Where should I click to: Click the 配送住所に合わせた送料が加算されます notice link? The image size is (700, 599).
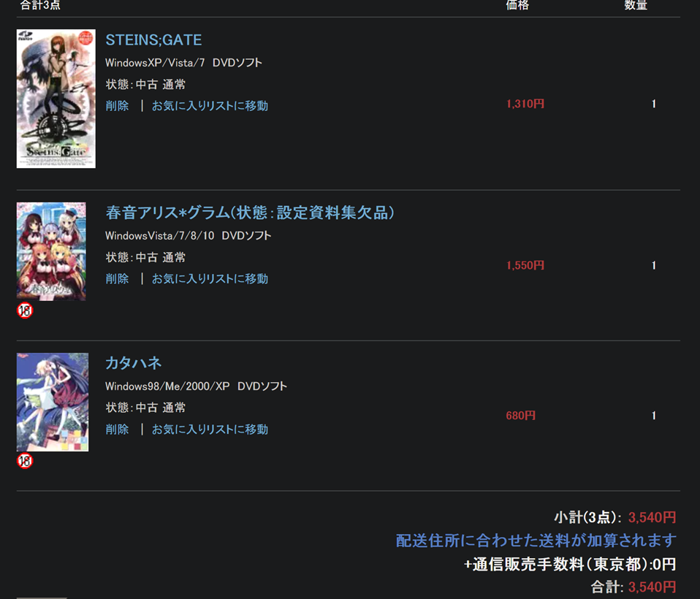point(536,541)
